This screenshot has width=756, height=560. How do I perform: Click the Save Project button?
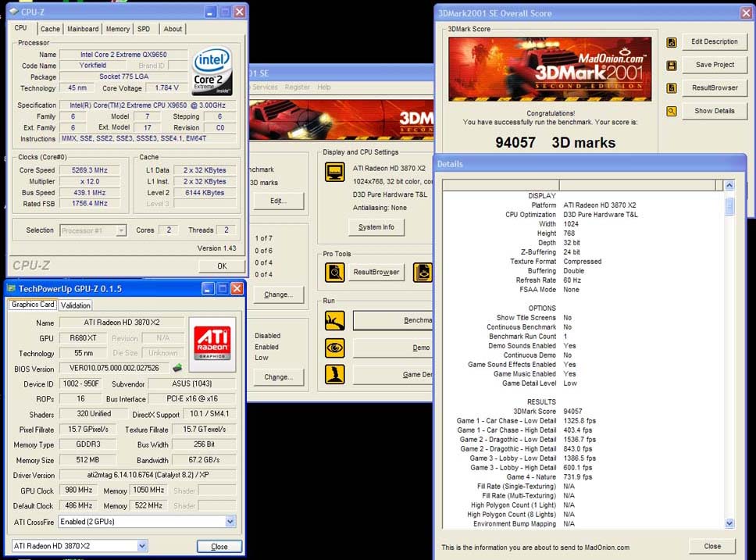(x=715, y=65)
